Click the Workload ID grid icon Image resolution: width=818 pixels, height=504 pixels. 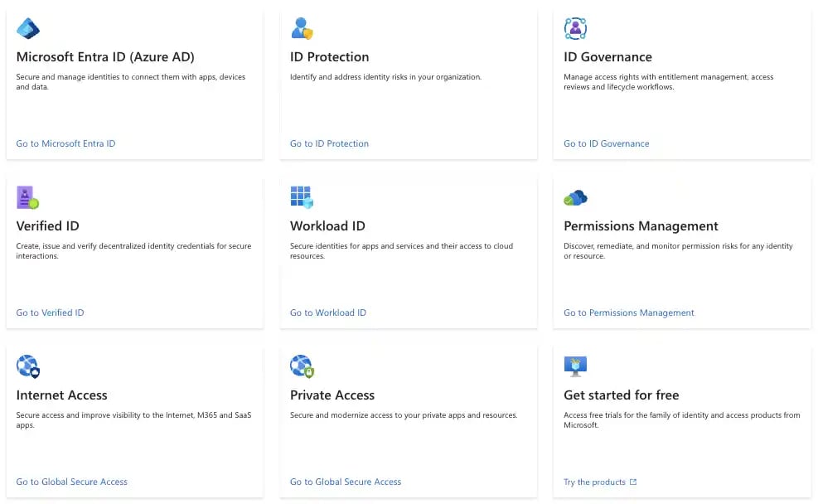(x=302, y=197)
